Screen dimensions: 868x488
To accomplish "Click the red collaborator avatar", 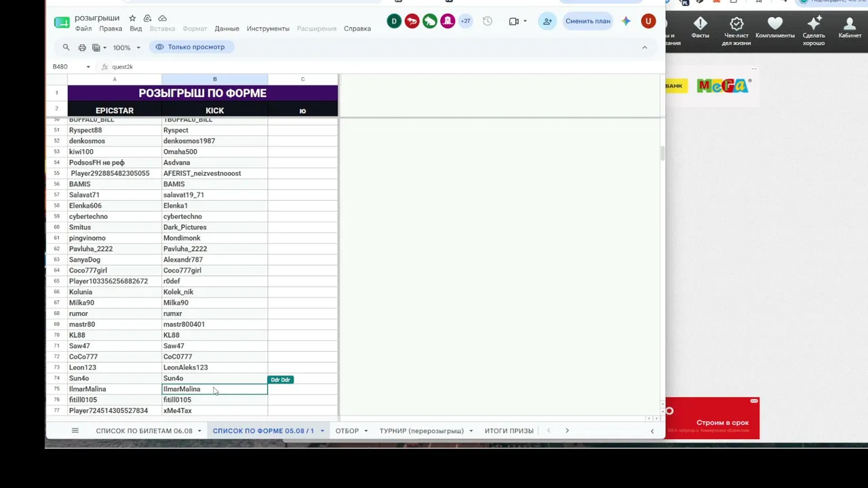I will pyautogui.click(x=412, y=21).
